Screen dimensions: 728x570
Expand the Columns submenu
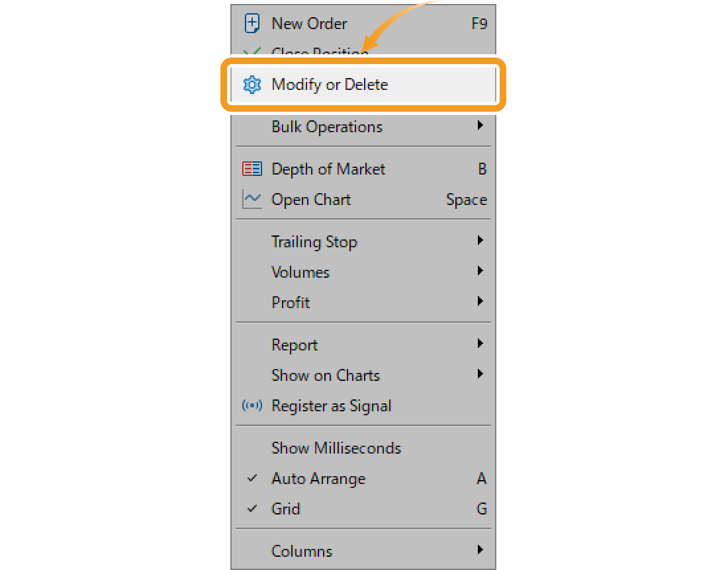[x=302, y=550]
